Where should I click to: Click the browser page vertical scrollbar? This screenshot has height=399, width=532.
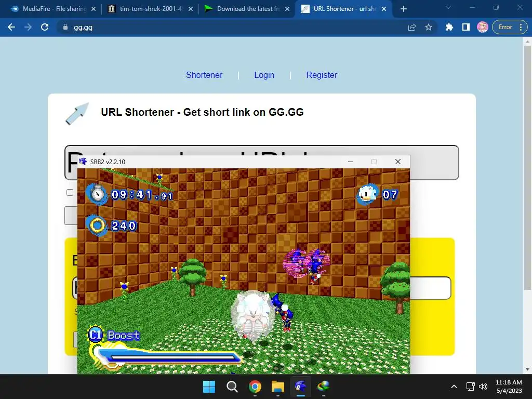point(527,168)
